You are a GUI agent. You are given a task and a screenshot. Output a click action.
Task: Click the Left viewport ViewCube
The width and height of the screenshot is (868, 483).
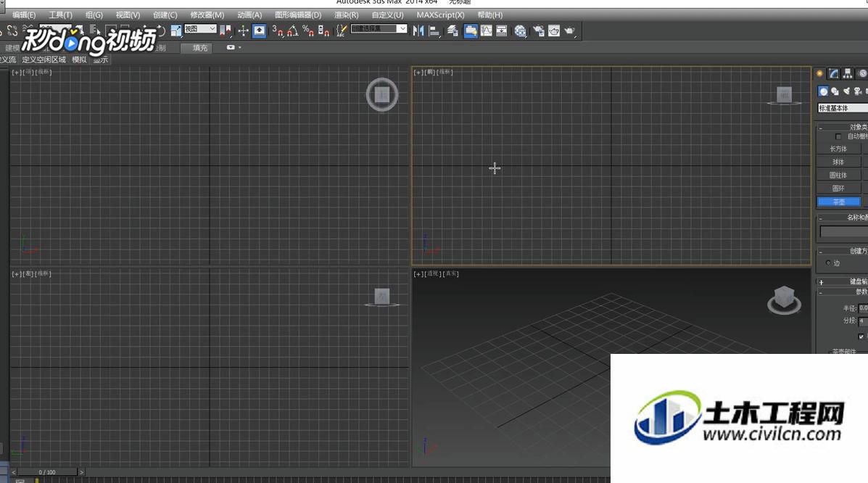click(382, 297)
